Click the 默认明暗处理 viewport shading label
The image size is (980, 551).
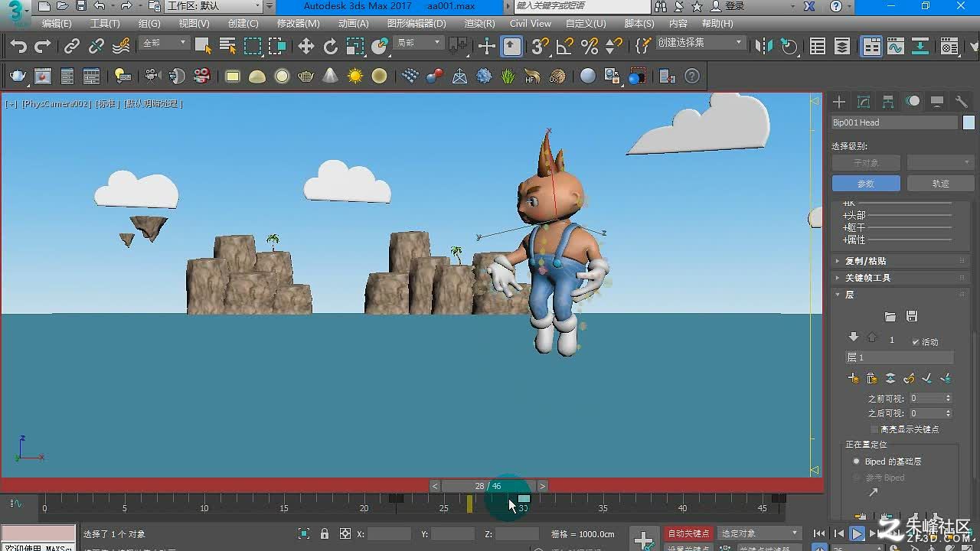tap(153, 103)
